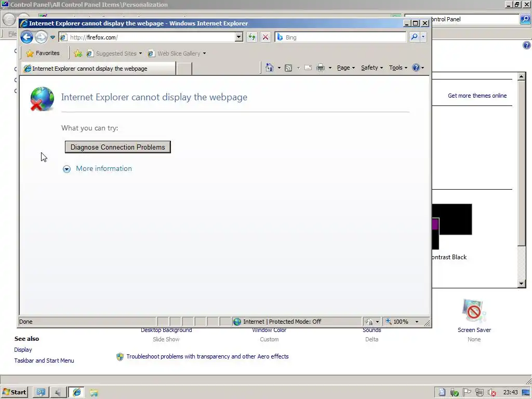The width and height of the screenshot is (532, 399).
Task: Click the Show desktop button
Action: [526, 392]
